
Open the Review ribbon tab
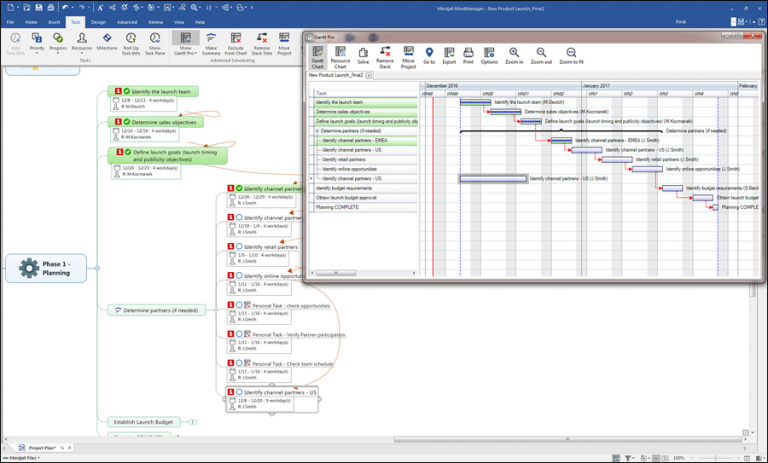(155, 20)
